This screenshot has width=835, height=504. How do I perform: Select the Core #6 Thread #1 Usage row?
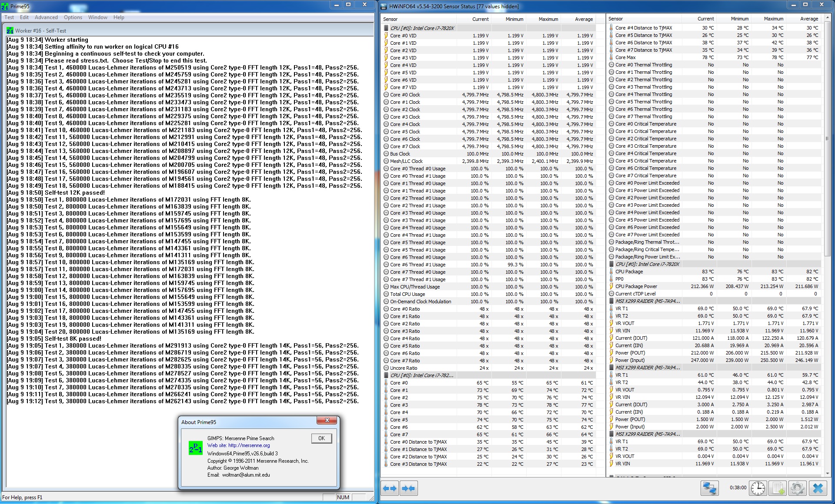click(488, 265)
